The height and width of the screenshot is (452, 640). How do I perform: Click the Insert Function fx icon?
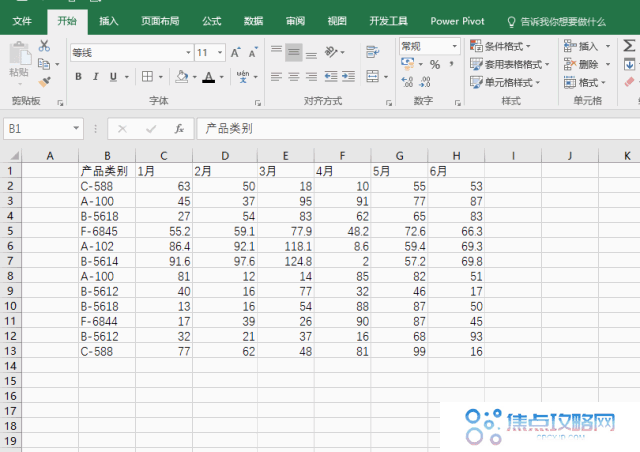coord(179,128)
